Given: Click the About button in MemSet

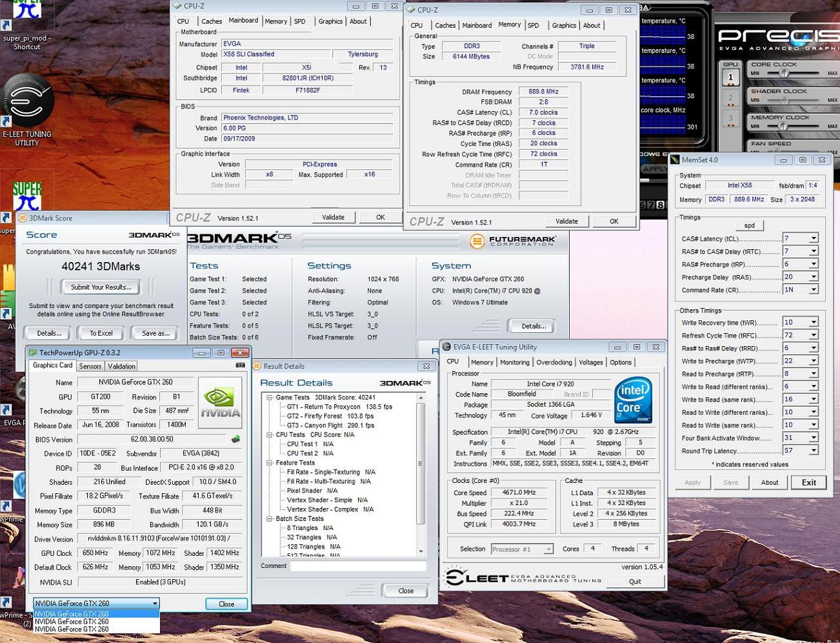Looking at the screenshot, I should [x=769, y=482].
